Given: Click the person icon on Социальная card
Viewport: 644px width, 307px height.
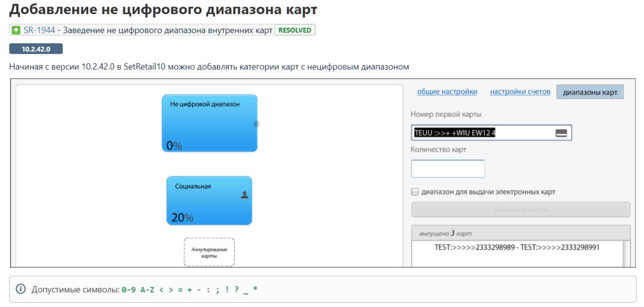Looking at the screenshot, I should pyautogui.click(x=245, y=195).
